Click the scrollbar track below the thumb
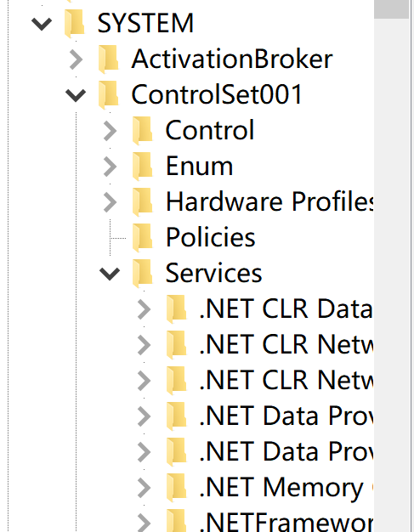 (392, 274)
